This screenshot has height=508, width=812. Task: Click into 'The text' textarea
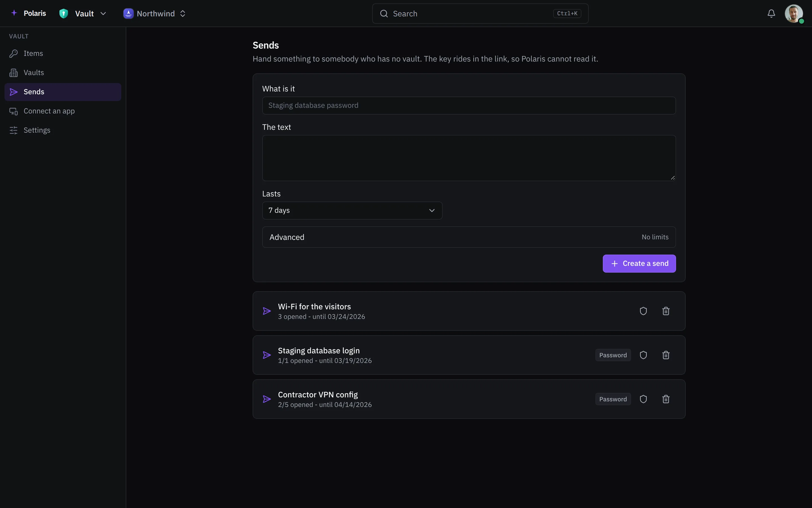pos(469,158)
